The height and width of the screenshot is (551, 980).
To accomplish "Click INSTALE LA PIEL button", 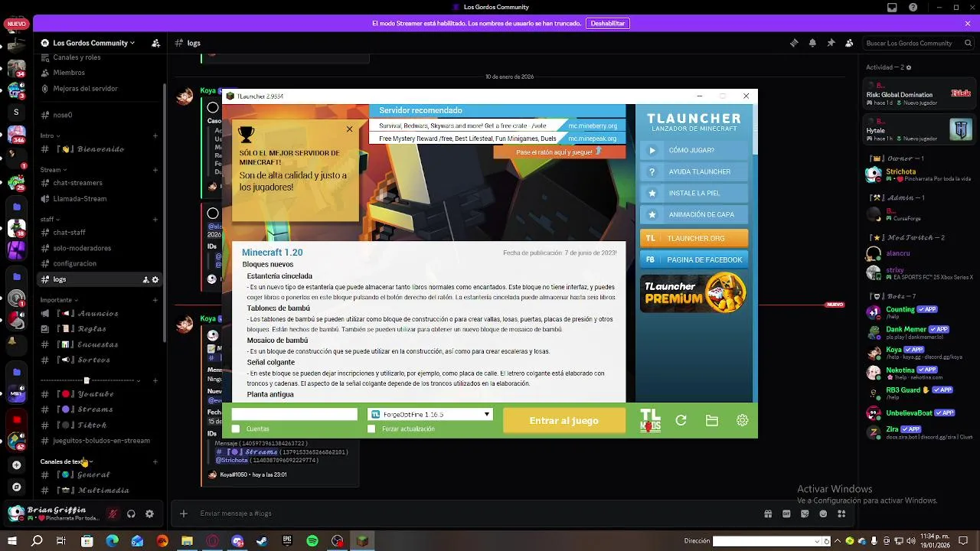I will pos(694,194).
